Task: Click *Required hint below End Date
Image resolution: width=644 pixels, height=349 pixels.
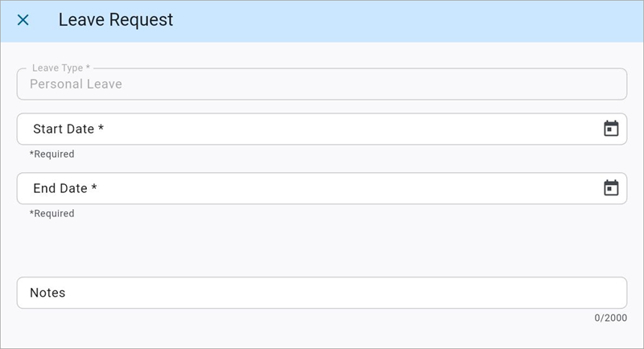Action: 52,214
